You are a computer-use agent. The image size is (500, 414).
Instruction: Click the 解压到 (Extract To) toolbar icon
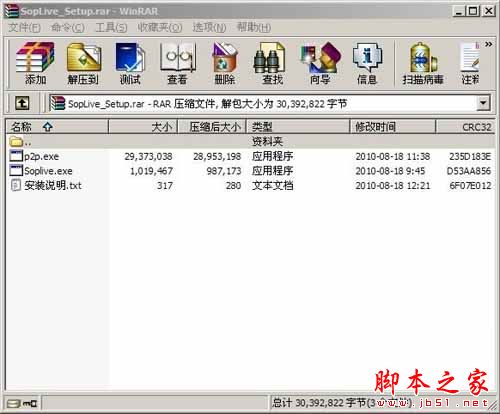(83, 63)
